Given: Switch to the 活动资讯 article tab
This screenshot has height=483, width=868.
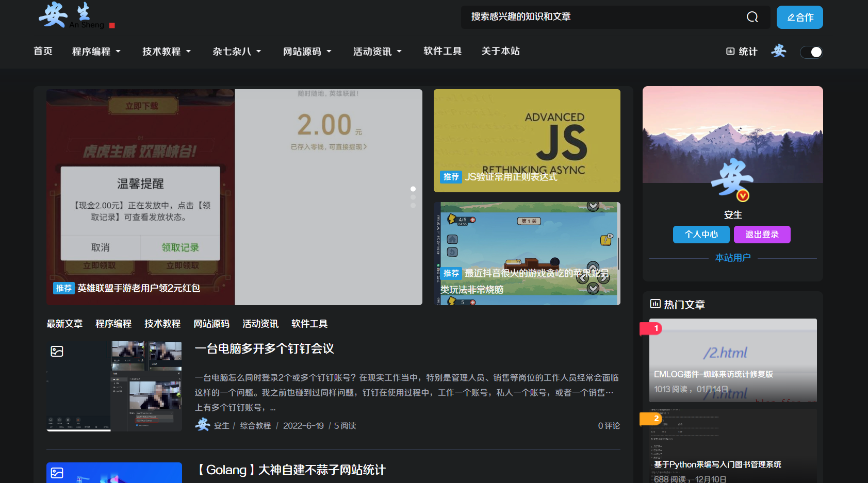Looking at the screenshot, I should [260, 324].
